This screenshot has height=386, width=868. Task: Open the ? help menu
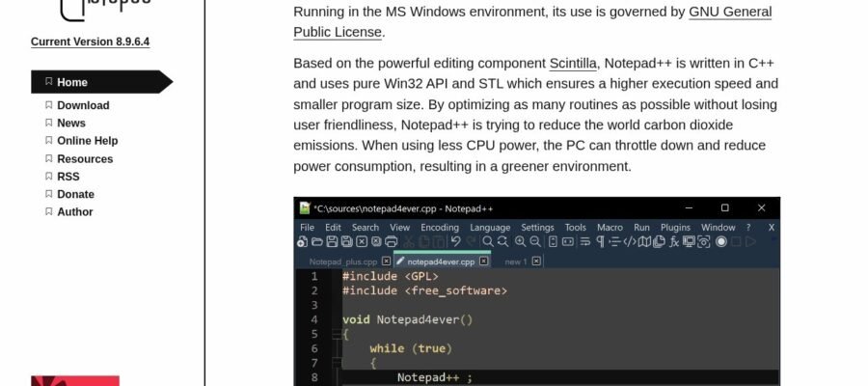(748, 227)
